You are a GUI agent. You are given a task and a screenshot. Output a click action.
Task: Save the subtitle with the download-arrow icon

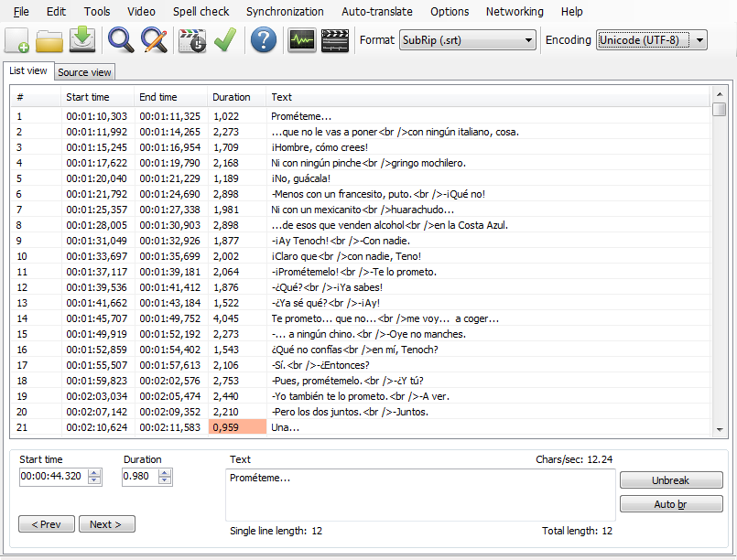point(82,40)
